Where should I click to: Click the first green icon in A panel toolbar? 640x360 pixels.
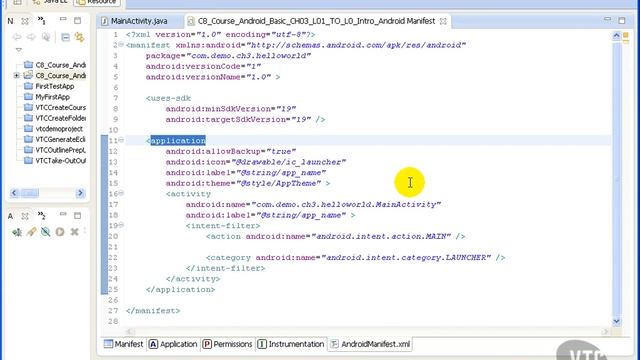[x=17, y=232]
